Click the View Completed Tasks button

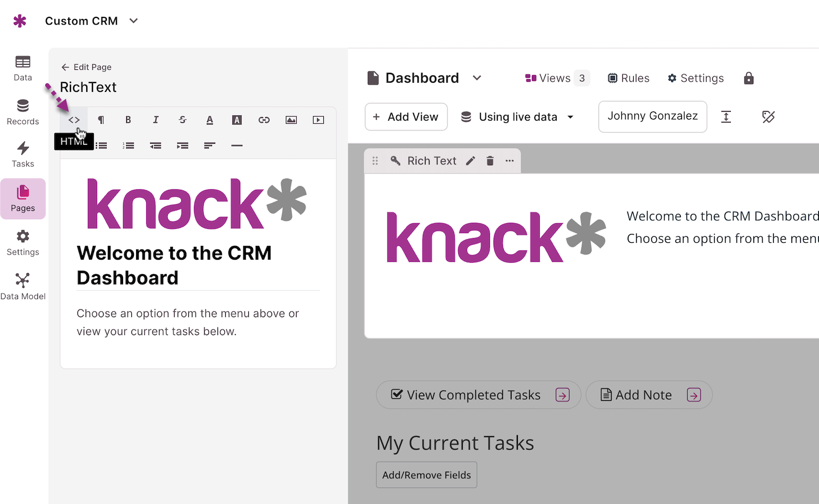coord(478,395)
